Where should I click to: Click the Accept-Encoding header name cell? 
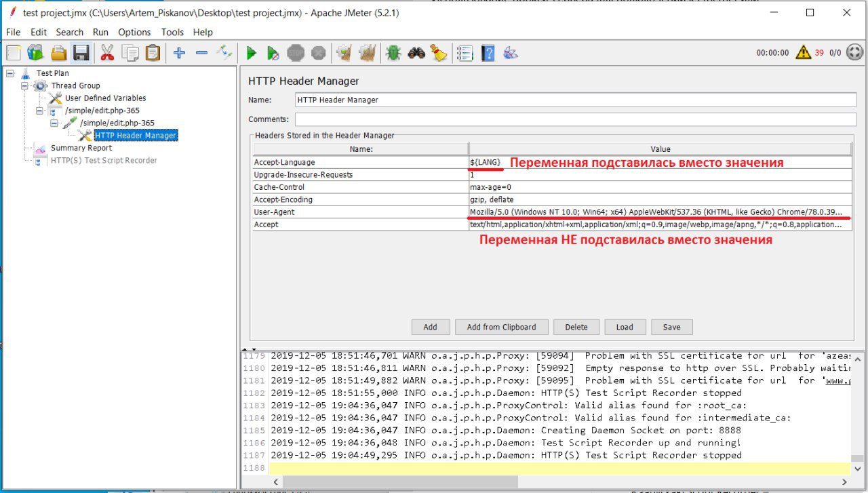point(361,200)
